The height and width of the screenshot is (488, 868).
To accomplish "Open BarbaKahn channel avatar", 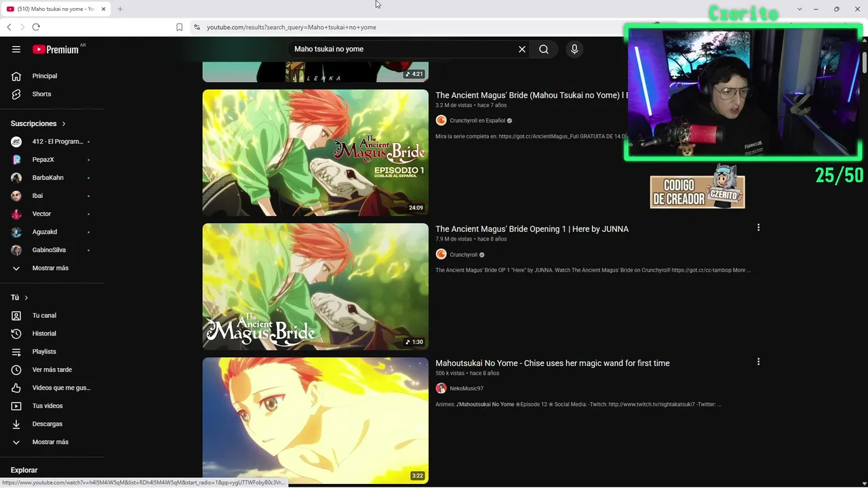I will [17, 178].
